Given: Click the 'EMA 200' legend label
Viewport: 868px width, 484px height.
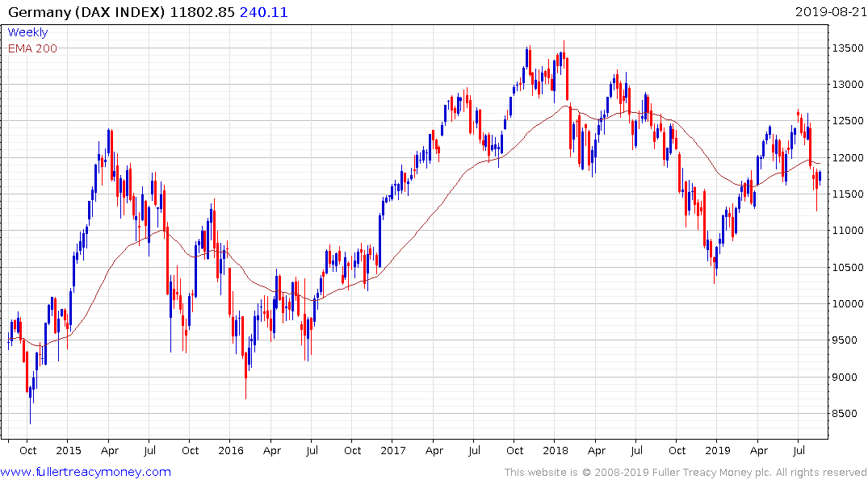Looking at the screenshot, I should click(32, 48).
